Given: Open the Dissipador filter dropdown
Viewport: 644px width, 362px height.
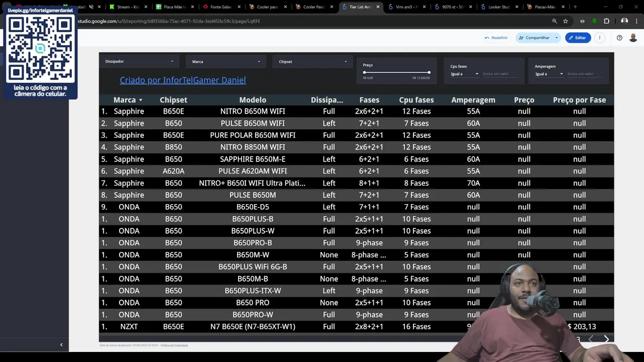Looking at the screenshot, I should pos(139,61).
